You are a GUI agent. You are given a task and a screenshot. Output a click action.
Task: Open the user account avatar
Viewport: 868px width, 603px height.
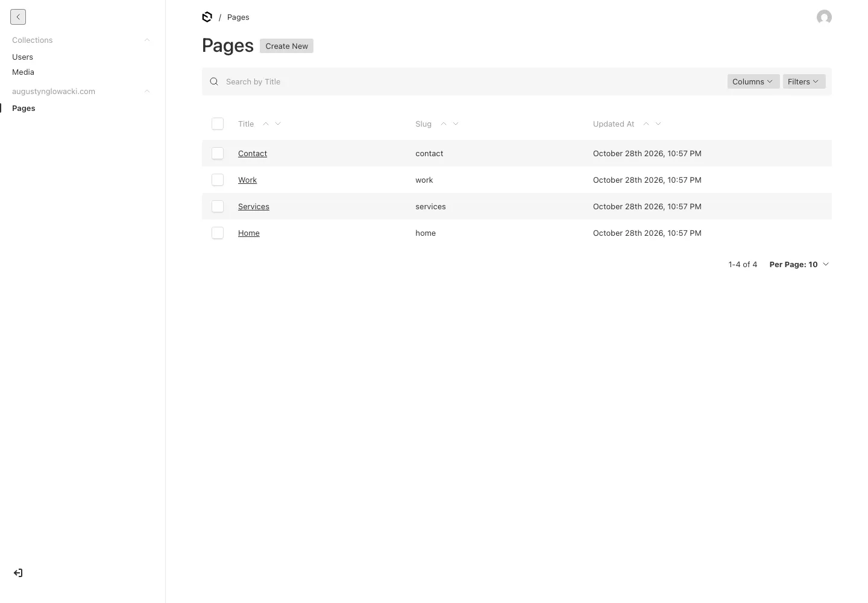(x=824, y=17)
